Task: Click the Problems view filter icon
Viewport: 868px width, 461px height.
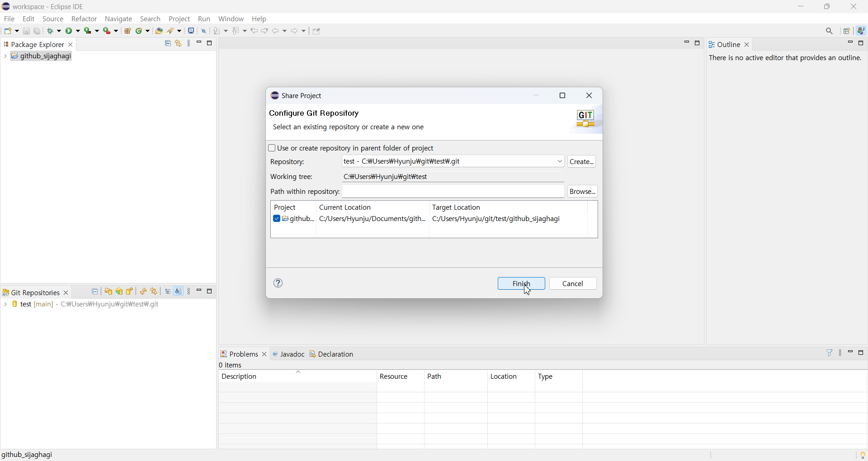Action: (x=830, y=353)
